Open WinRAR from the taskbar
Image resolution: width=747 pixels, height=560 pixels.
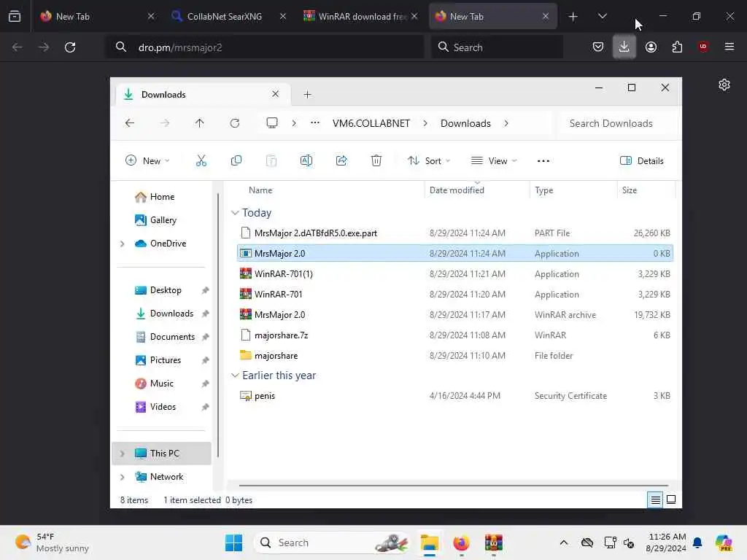(494, 542)
